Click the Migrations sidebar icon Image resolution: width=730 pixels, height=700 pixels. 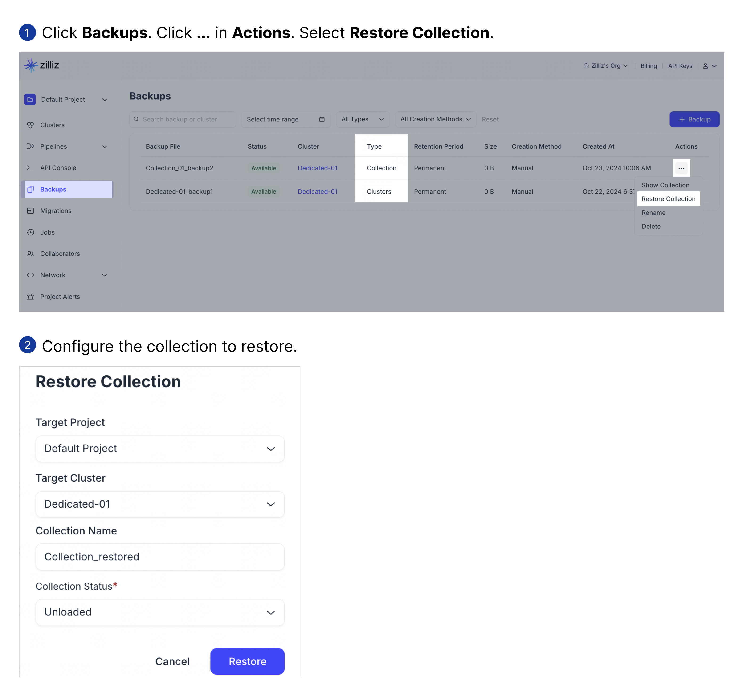point(31,211)
